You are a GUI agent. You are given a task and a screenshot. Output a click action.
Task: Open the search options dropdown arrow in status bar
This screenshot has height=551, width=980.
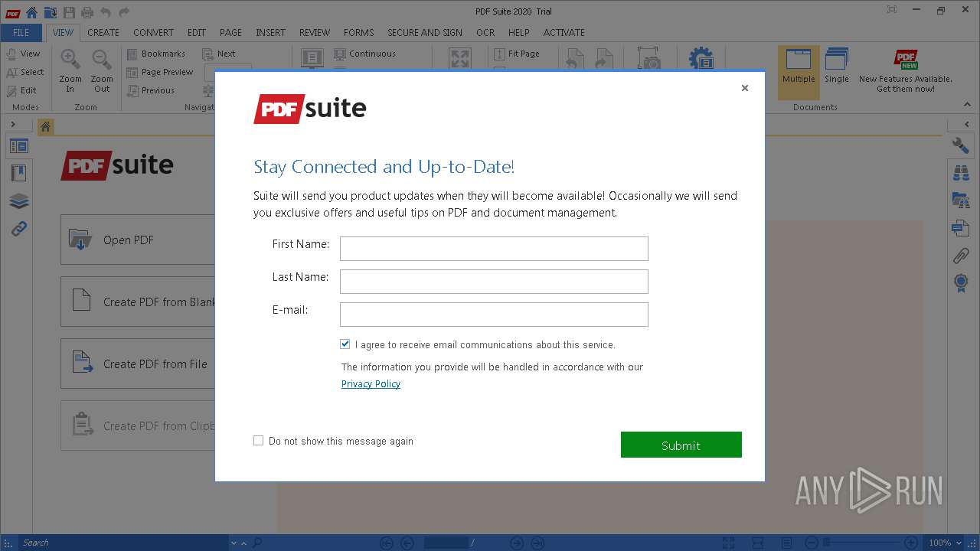(234, 543)
